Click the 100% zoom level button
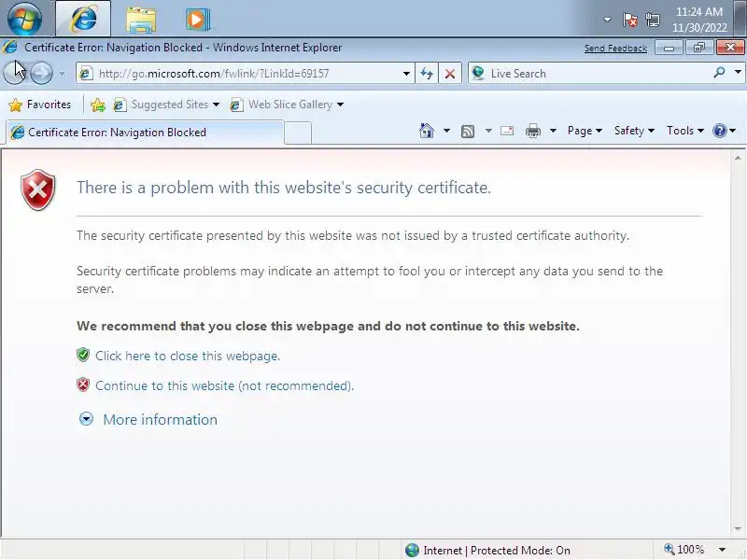 [x=684, y=550]
